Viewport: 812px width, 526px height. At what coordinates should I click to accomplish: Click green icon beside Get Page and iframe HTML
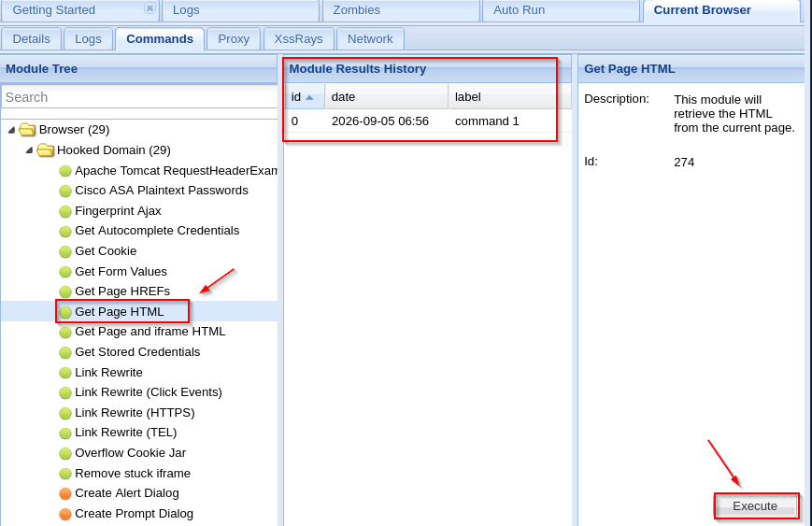(65, 333)
